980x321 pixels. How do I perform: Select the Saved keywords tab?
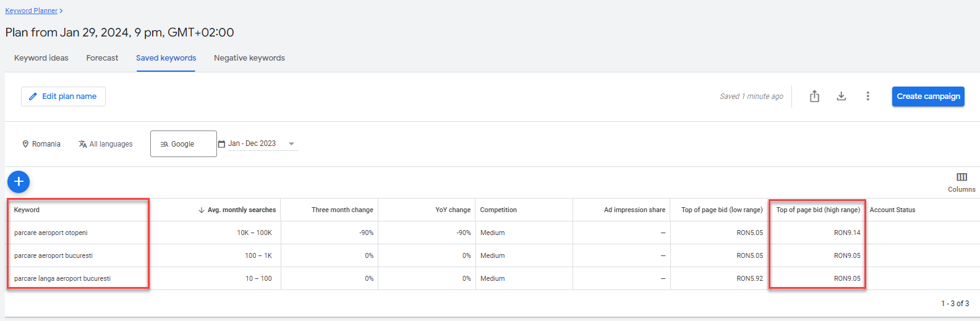[x=166, y=58]
